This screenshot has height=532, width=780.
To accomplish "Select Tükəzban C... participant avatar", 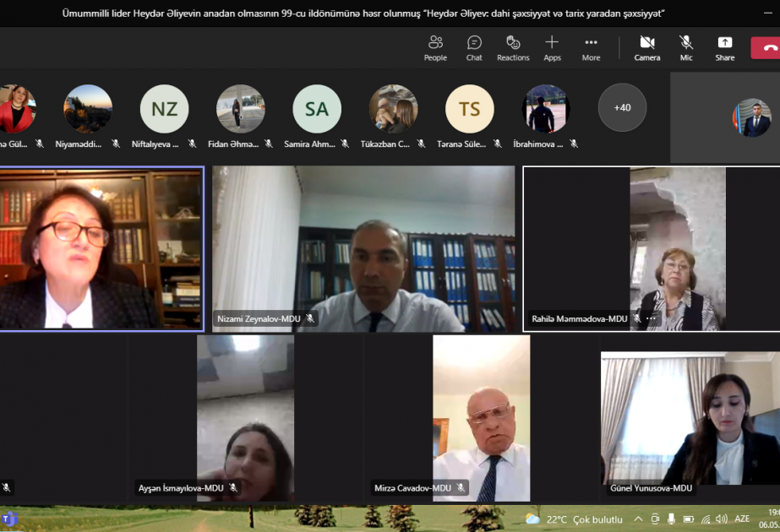I will (x=393, y=109).
